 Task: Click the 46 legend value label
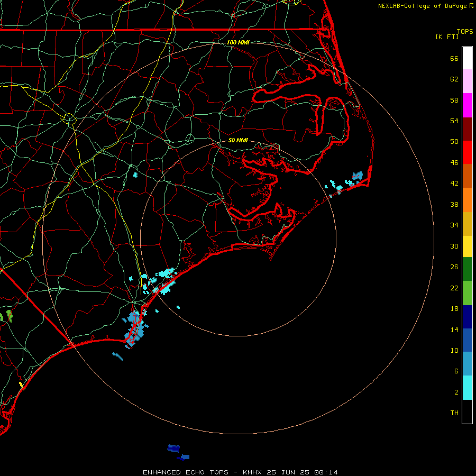454,162
